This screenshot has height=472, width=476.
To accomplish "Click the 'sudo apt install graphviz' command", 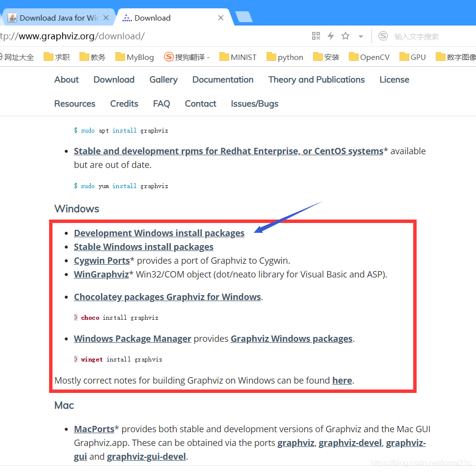I will (121, 131).
